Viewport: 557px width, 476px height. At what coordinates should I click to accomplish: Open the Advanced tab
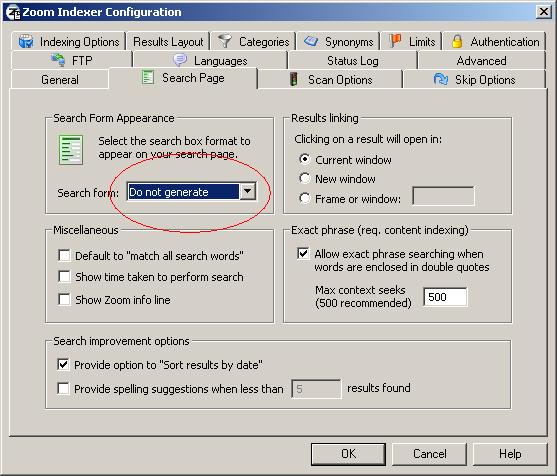tap(481, 61)
